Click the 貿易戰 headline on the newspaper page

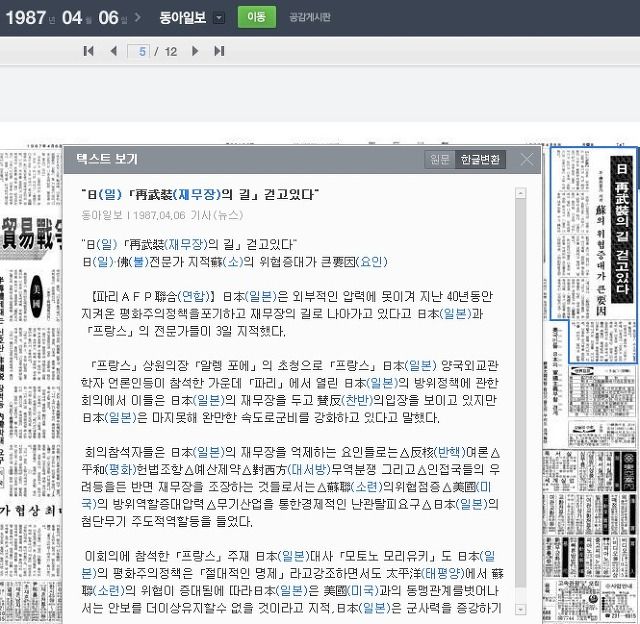[32, 234]
